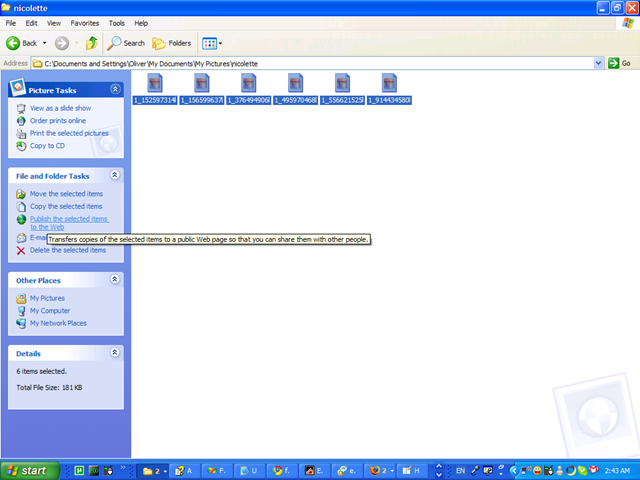Open the Views dropdown in toolbar

212,43
